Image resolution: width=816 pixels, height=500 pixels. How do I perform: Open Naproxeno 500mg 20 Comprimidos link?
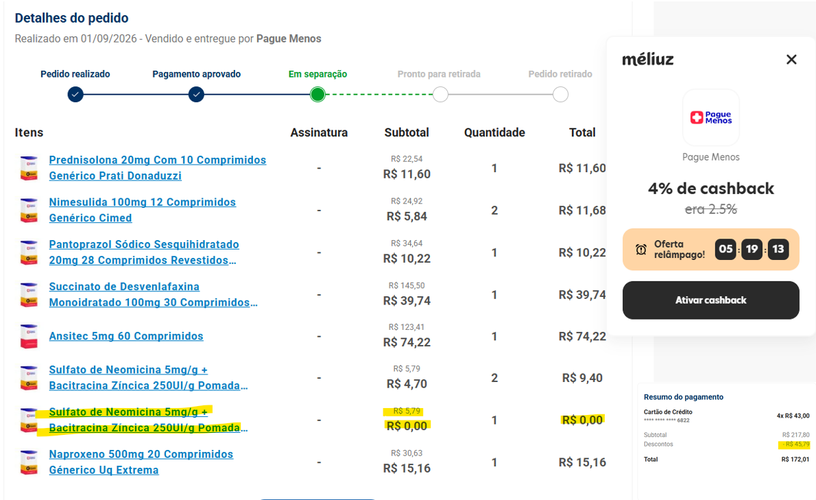tap(141, 462)
